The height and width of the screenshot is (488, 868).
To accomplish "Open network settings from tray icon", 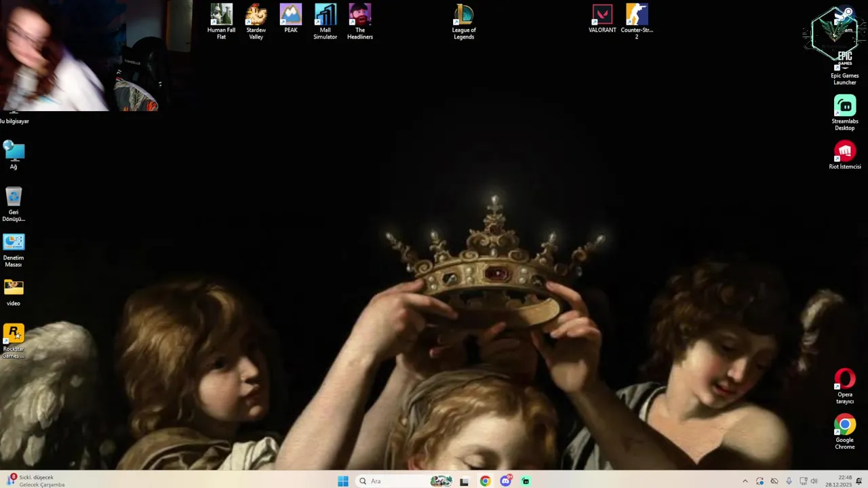I will click(x=803, y=481).
